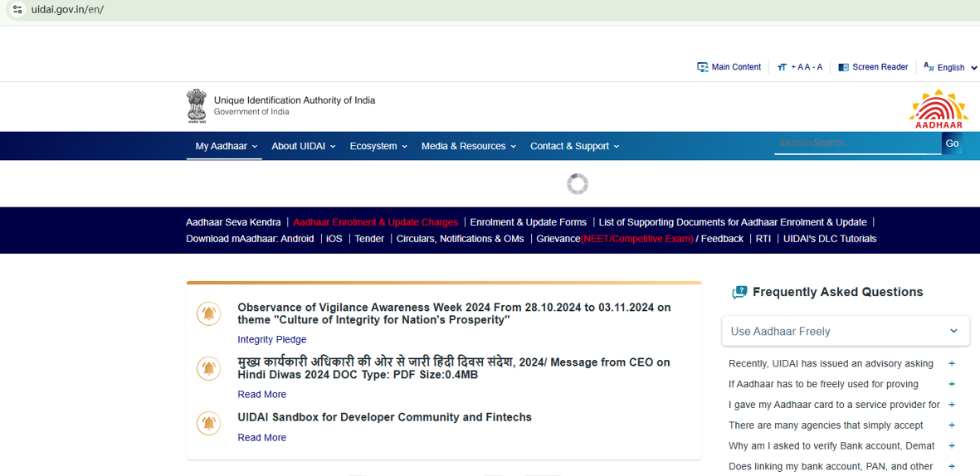Click the Aadhaar logo at top right

tap(939, 109)
